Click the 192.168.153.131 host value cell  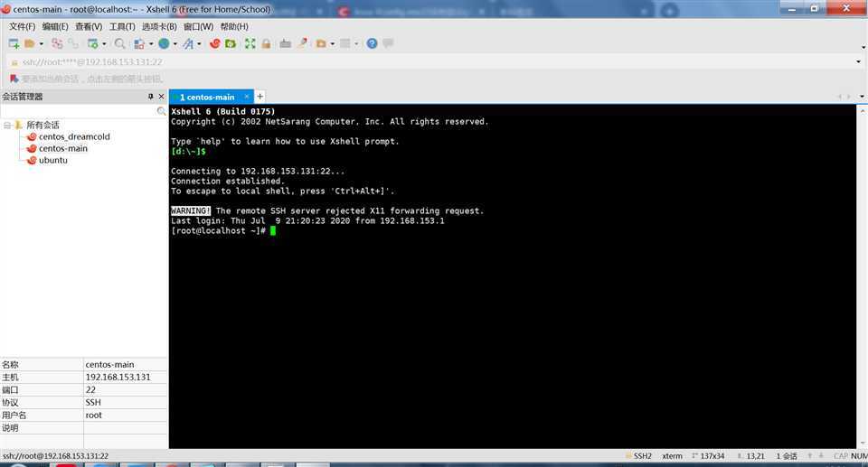tap(125, 377)
